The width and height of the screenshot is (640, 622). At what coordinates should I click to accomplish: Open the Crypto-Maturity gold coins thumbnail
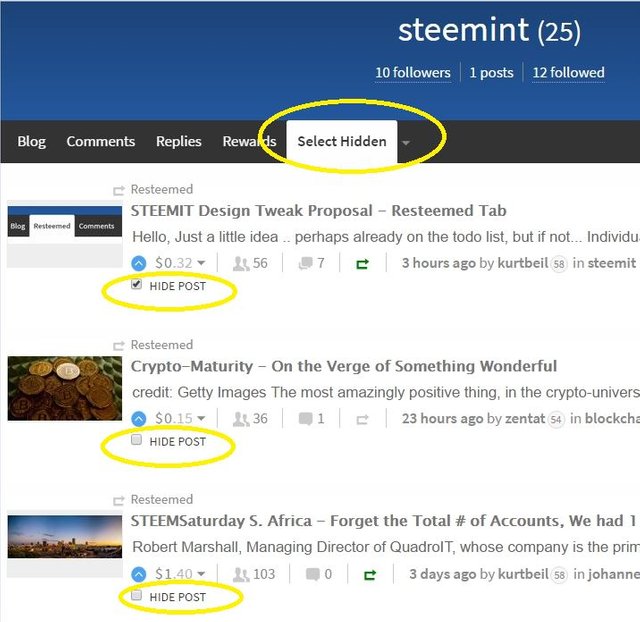coord(64,388)
